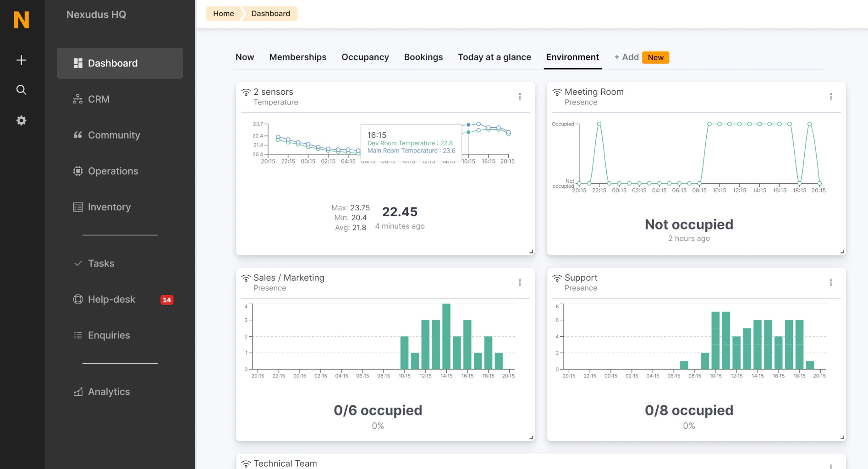Screen dimensions: 868x469
Task: Open the Inventory section
Action: [x=109, y=207]
